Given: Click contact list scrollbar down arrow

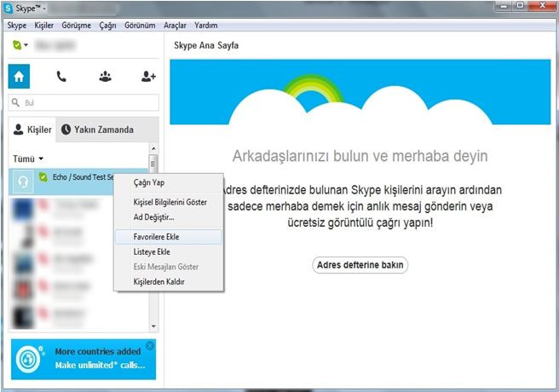Looking at the screenshot, I should pos(153,326).
